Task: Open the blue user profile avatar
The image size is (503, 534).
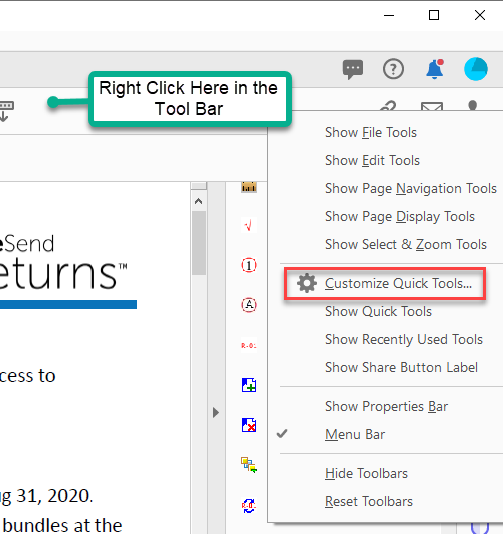Action: point(476,69)
